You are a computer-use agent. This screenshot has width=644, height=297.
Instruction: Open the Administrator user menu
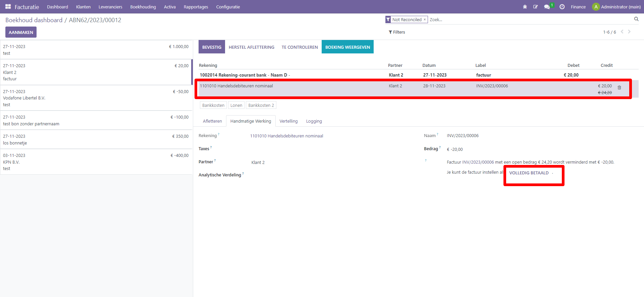click(616, 7)
